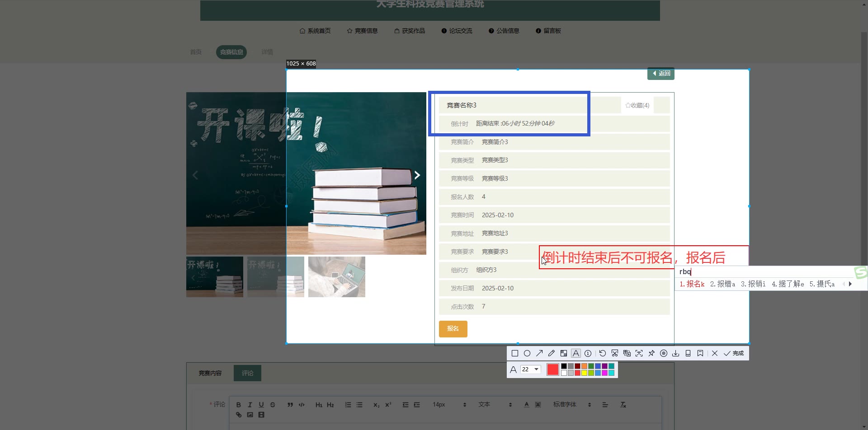Toggle blockquote in the comment editor
The image size is (868, 430).
290,405
